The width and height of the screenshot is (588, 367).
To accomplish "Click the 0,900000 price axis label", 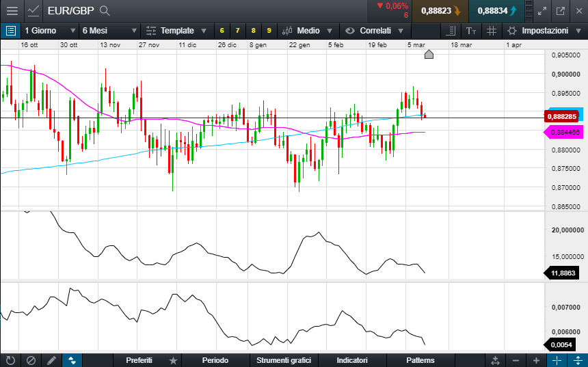I will point(565,74).
